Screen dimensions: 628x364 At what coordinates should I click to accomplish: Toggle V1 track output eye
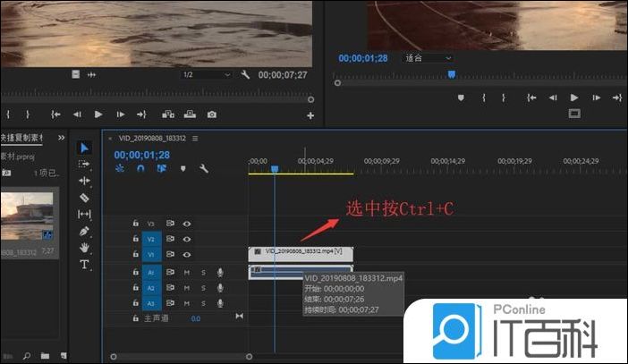(x=187, y=255)
